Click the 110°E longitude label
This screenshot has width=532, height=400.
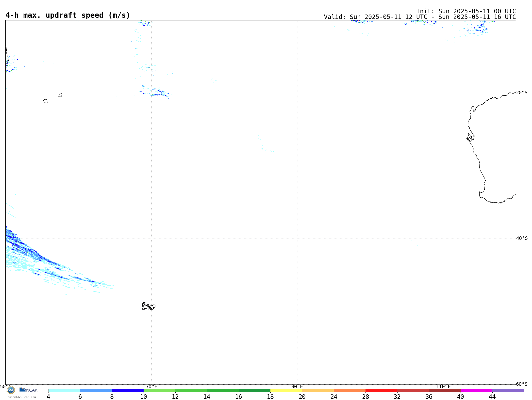click(443, 387)
